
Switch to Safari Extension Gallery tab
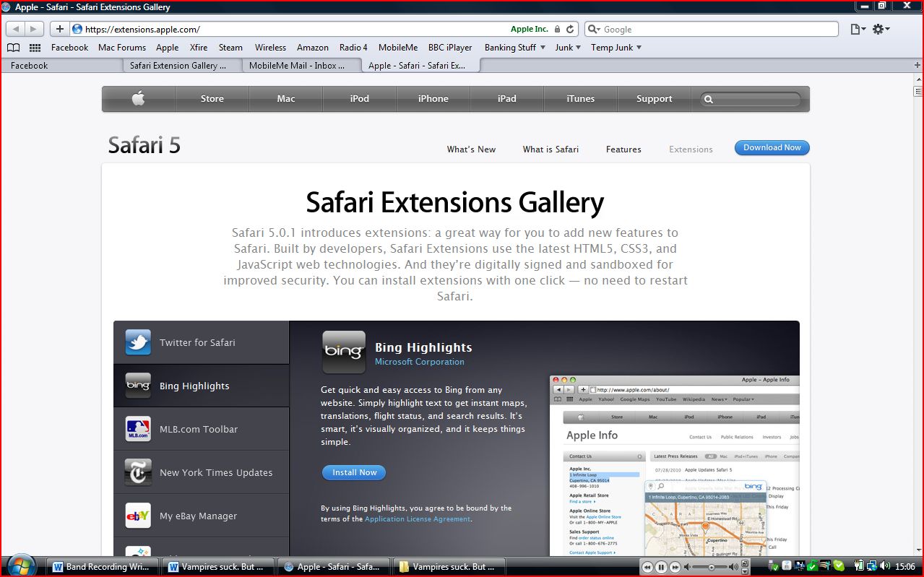(x=182, y=66)
